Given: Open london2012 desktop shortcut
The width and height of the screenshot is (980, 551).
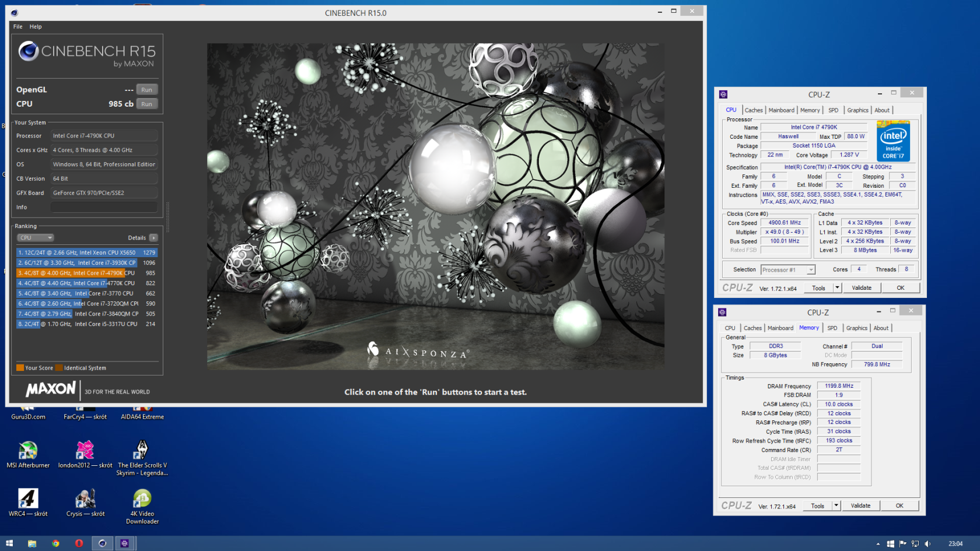Looking at the screenshot, I should pos(85,455).
